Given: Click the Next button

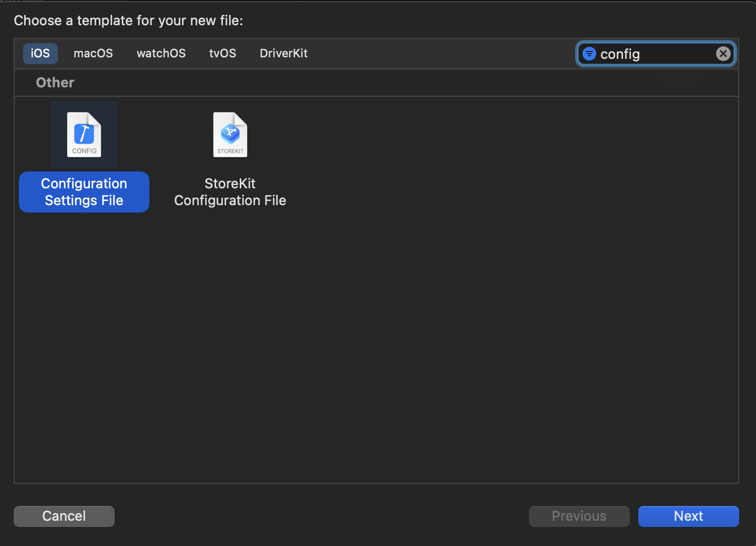Looking at the screenshot, I should (689, 516).
